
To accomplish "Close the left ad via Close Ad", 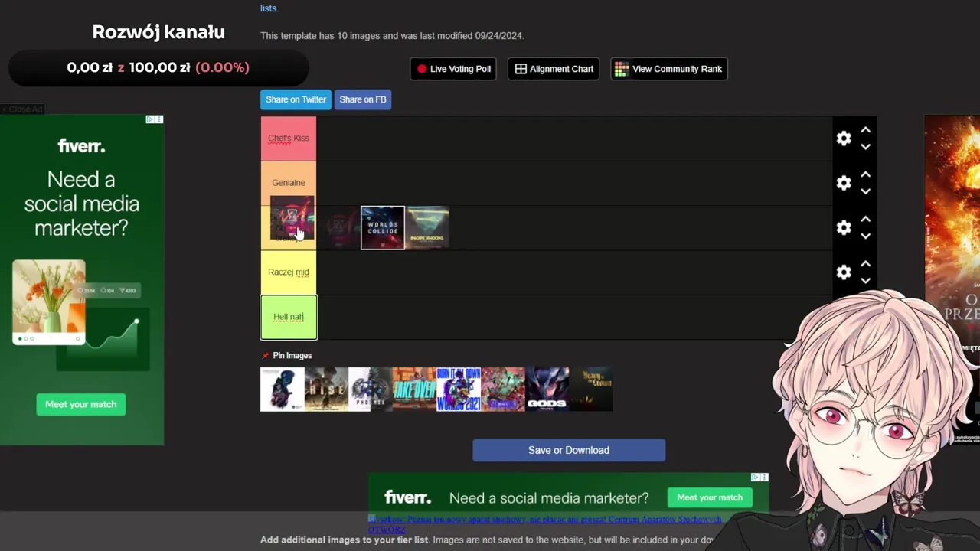I will tap(22, 109).
